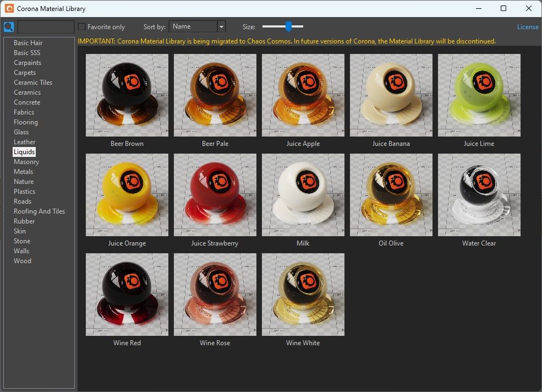Open the Flooring category

click(x=25, y=122)
